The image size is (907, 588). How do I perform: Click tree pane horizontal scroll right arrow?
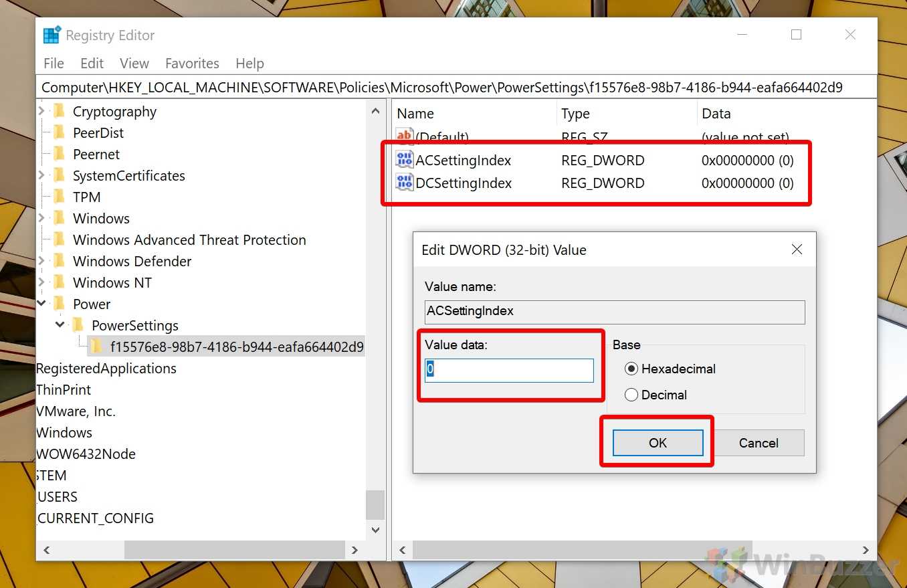[x=355, y=550]
